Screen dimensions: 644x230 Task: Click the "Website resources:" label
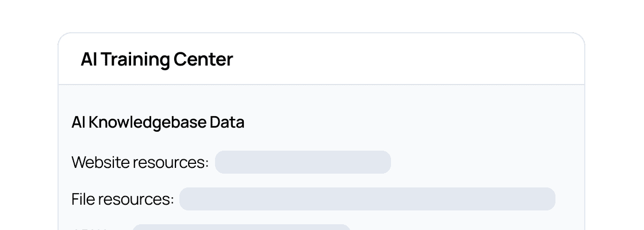(140, 163)
